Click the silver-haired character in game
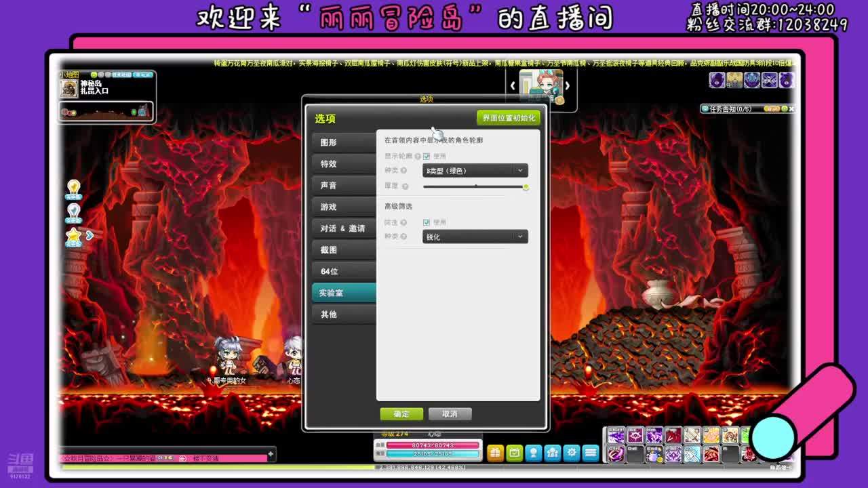Viewport: 868px width, 488px height. pos(227,356)
